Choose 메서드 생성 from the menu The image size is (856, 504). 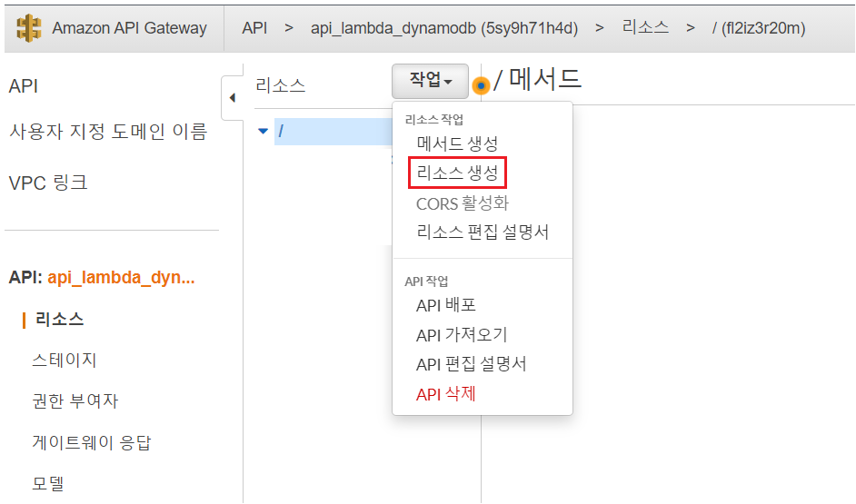(457, 144)
